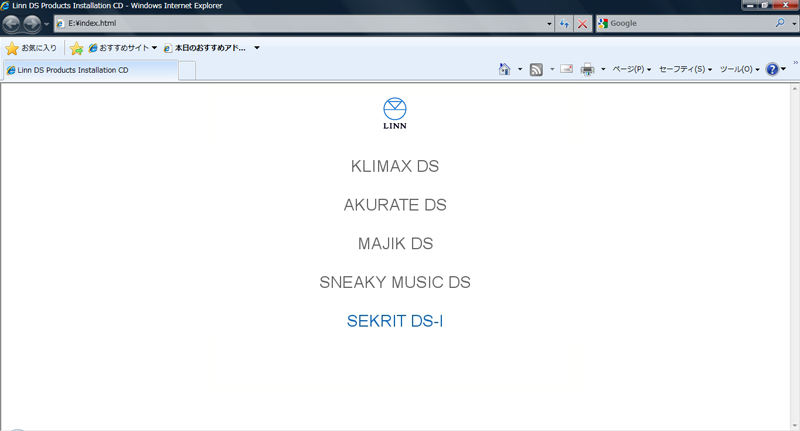Screen dimensions: 800x431
Task: Click the Add to Favorites bar star icon
Action: point(77,48)
